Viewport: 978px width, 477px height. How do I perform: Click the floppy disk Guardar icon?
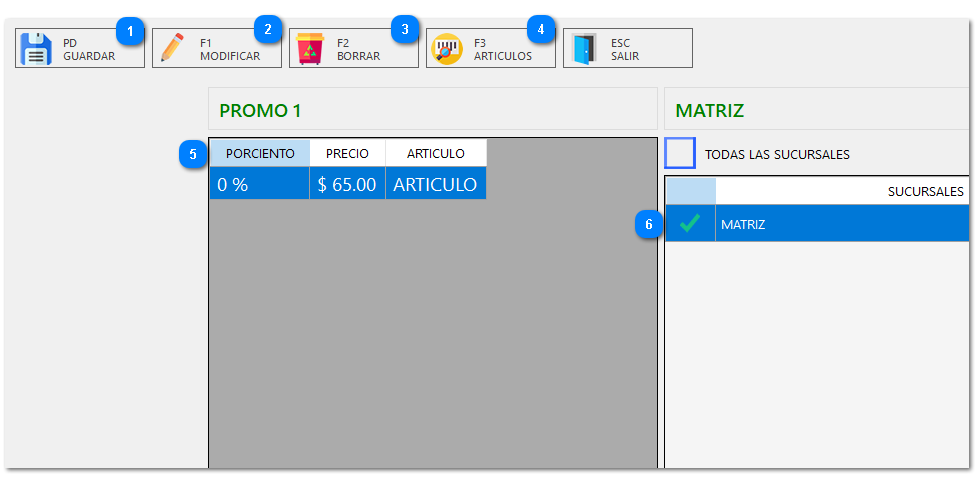pos(36,49)
